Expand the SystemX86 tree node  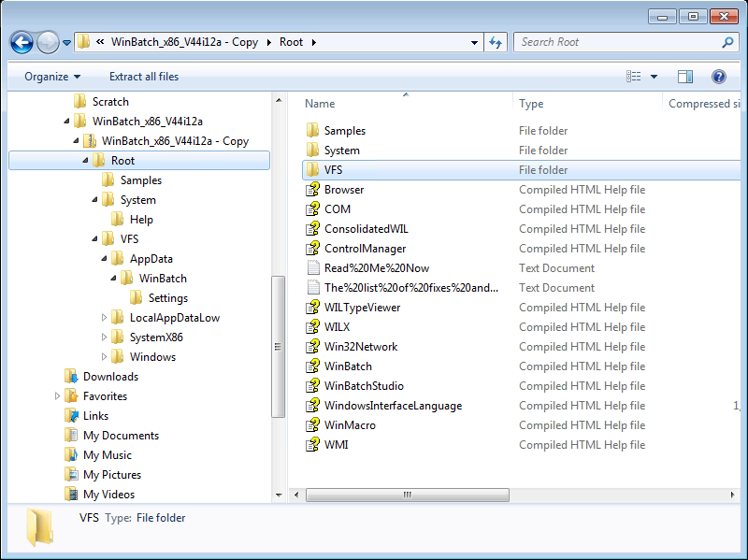104,337
